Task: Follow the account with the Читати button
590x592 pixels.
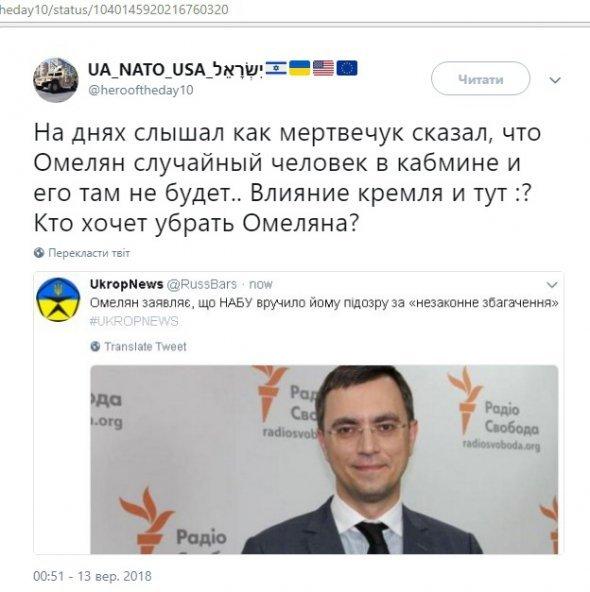Action: (481, 79)
